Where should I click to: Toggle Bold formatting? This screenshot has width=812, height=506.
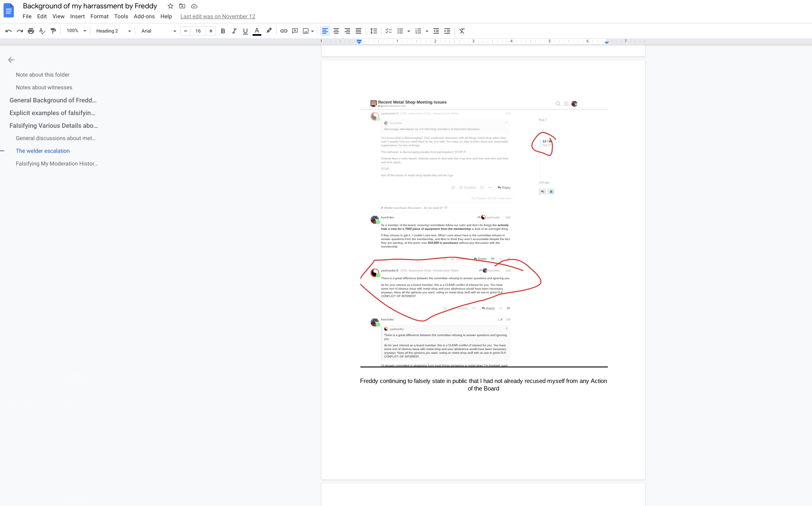click(223, 31)
